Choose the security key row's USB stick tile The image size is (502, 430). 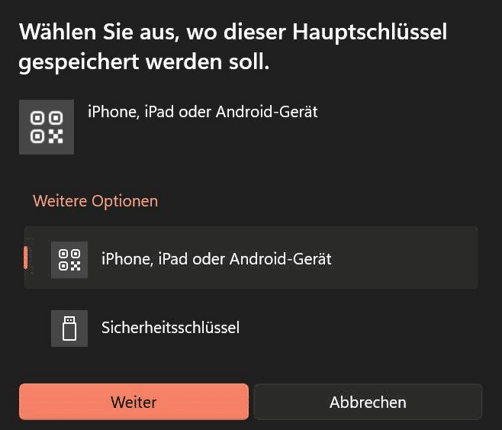pos(69,328)
